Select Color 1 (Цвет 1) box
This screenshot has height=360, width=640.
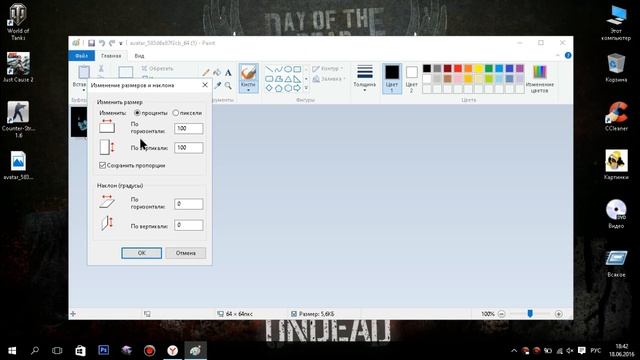tap(392, 78)
